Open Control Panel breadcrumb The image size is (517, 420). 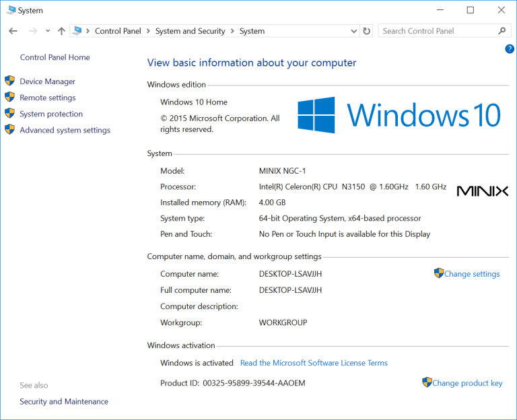[118, 31]
